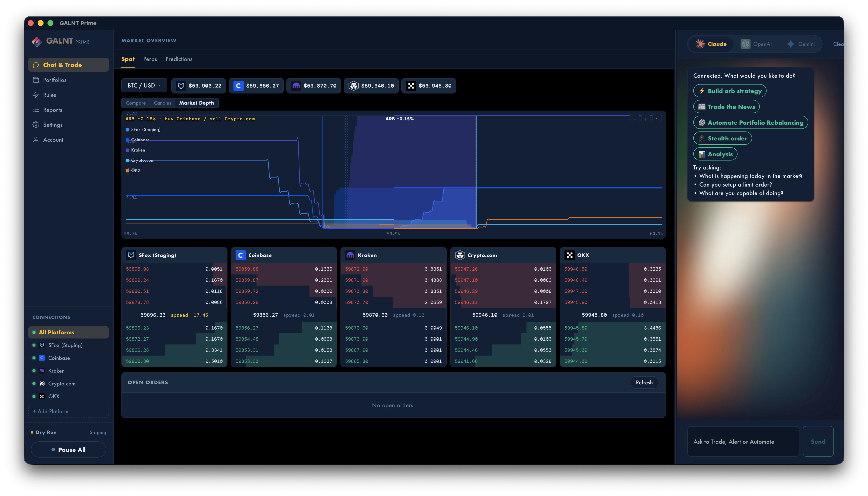This screenshot has width=868, height=496.
Task: Click the Crypto.com order book header icon
Action: tap(460, 255)
